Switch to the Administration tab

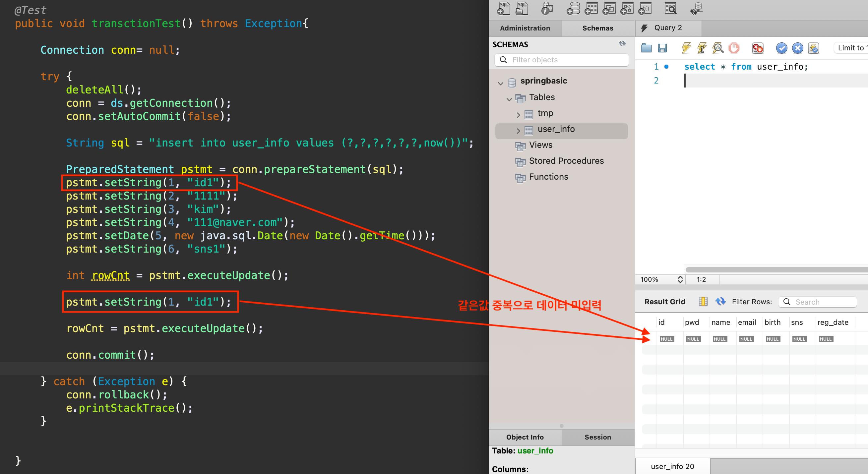coord(525,28)
